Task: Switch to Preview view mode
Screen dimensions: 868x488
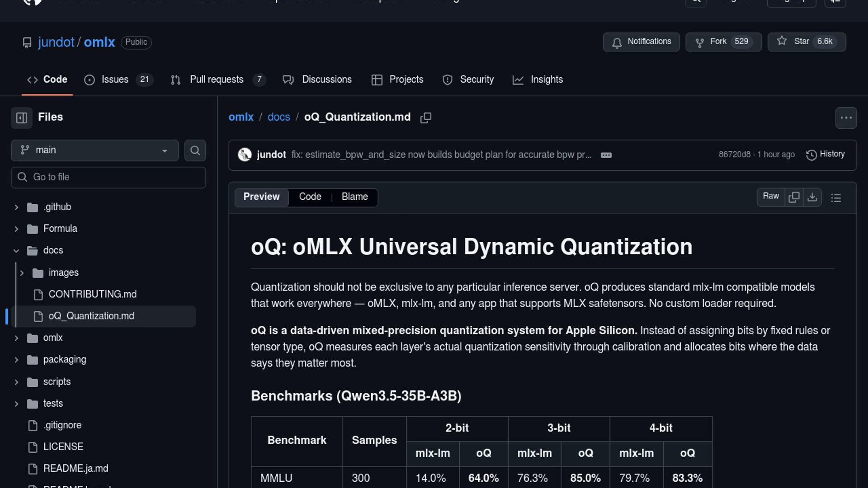Action: [x=261, y=197]
